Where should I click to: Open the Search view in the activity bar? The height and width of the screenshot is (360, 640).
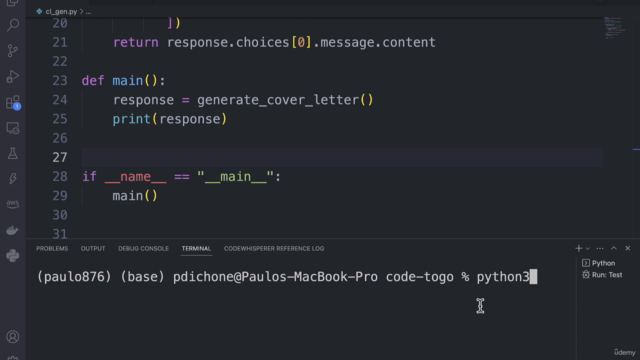click(13, 25)
